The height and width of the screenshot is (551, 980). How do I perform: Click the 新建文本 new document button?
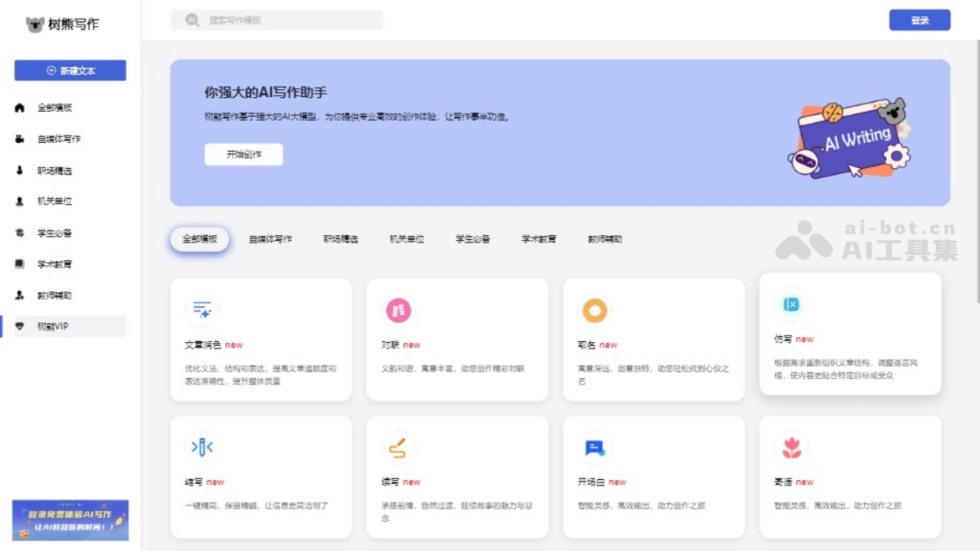pos(69,70)
